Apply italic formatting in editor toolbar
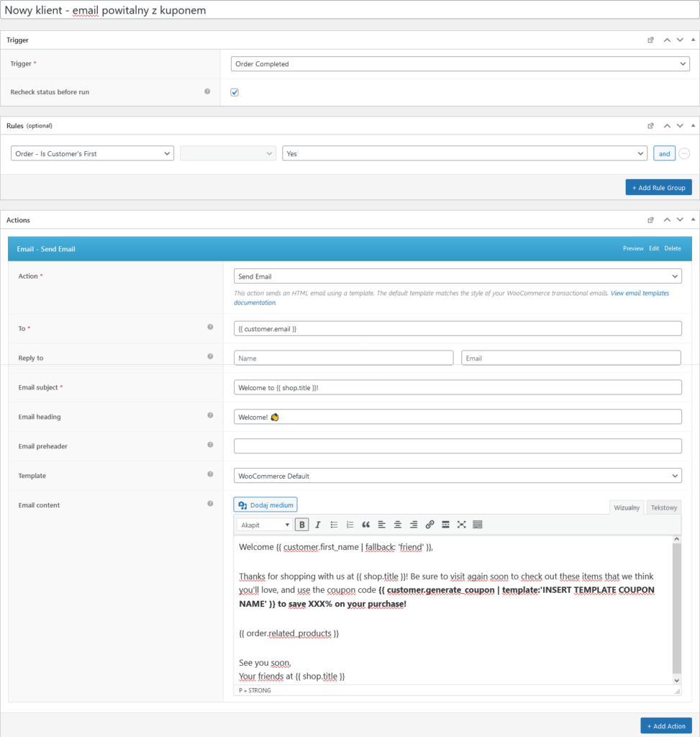 [x=318, y=525]
